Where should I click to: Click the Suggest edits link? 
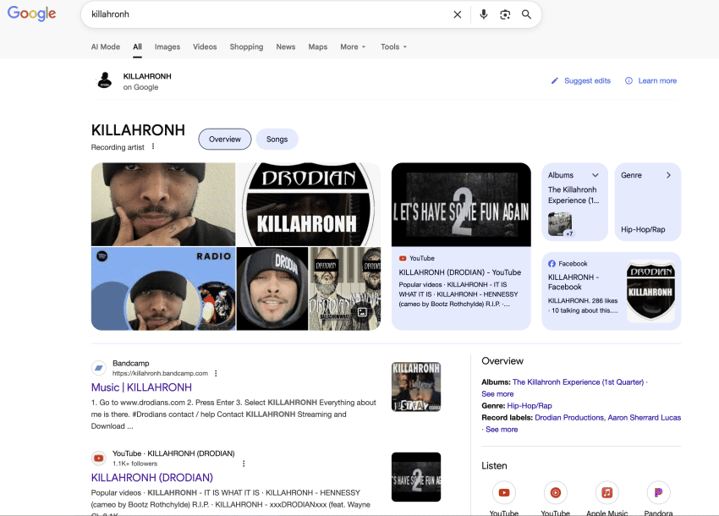[587, 81]
